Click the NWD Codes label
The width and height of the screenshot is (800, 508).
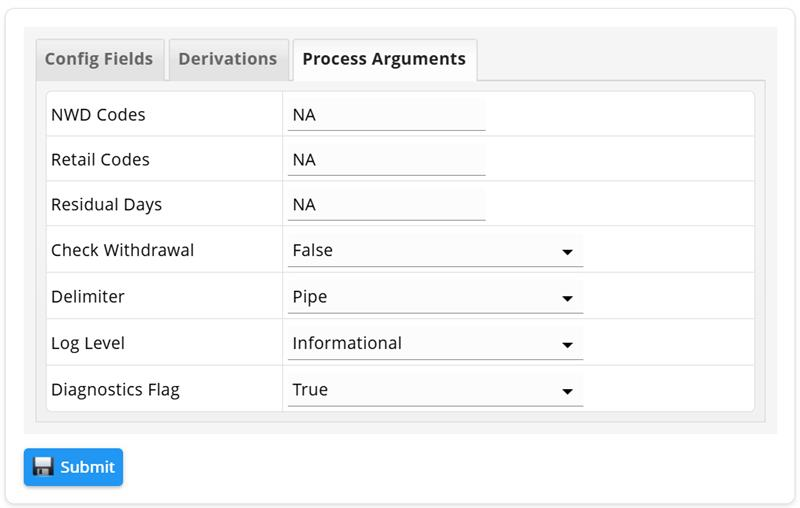tap(98, 115)
